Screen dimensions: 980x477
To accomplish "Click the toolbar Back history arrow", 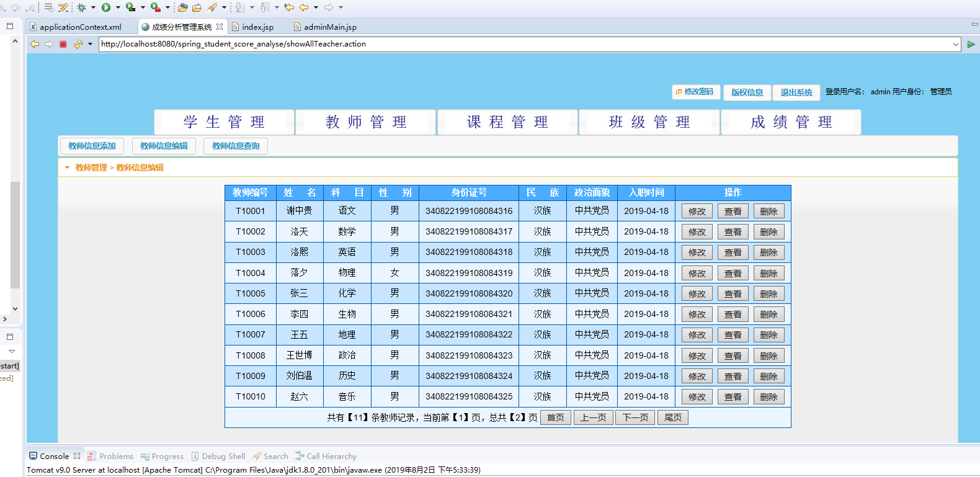I will click(x=304, y=7).
